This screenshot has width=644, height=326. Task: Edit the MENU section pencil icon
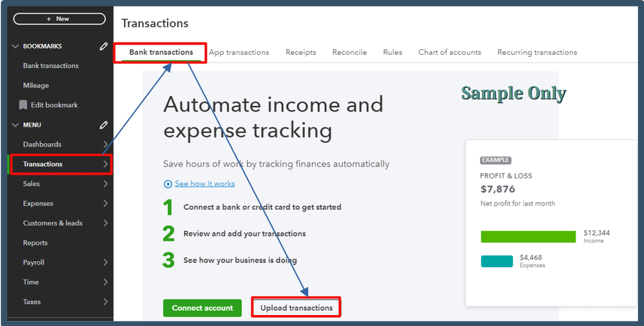tap(104, 125)
